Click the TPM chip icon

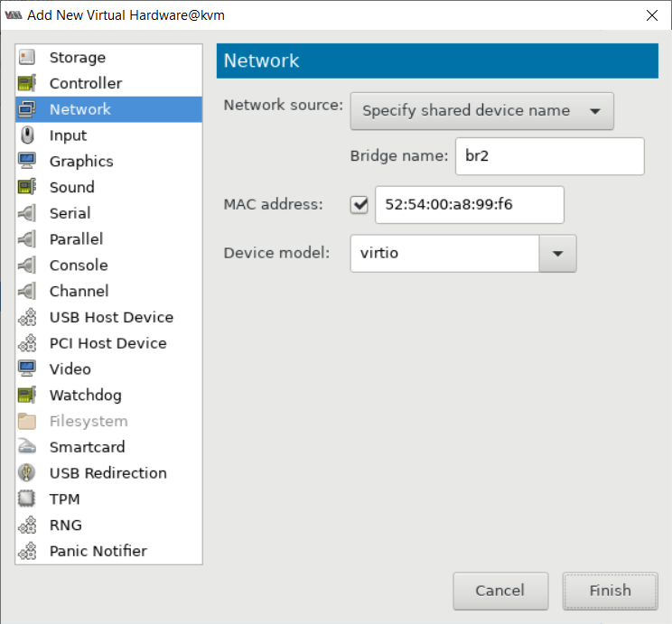[x=27, y=498]
